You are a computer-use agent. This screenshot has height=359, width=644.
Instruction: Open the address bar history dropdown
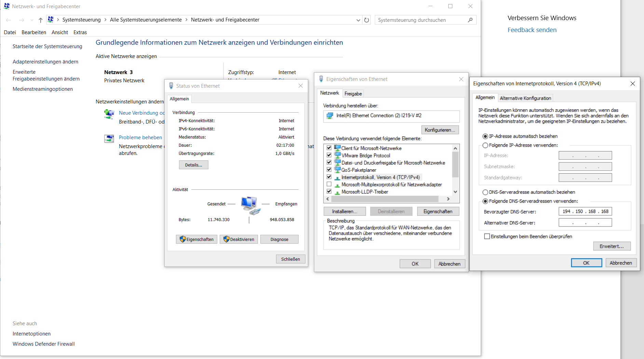[x=358, y=20]
